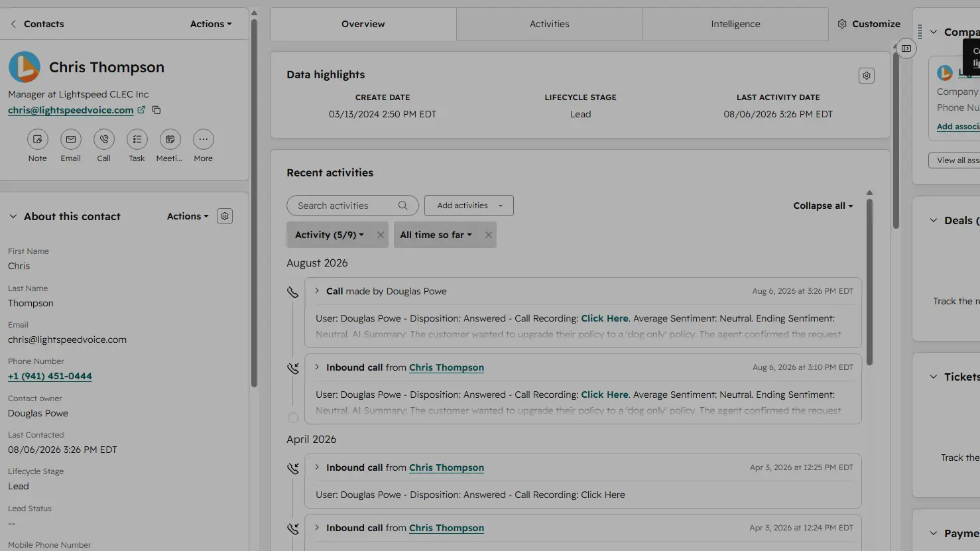This screenshot has width=980, height=551.
Task: Open the Collapse all dropdown
Action: click(823, 206)
